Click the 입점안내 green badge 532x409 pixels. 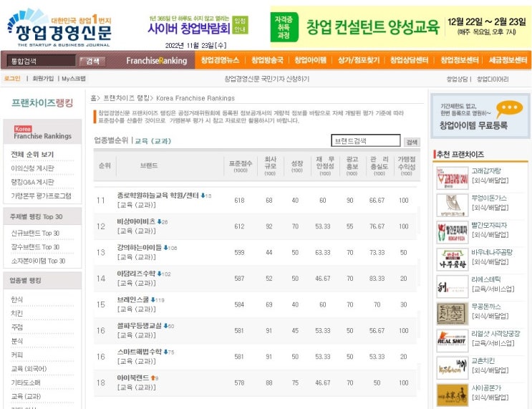click(x=240, y=25)
